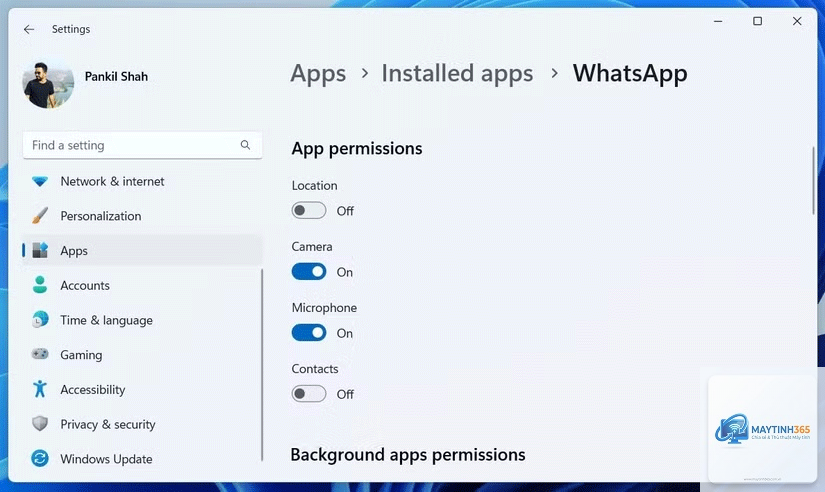This screenshot has height=492, width=825.
Task: Click the Gaming controller icon
Action: point(40,354)
